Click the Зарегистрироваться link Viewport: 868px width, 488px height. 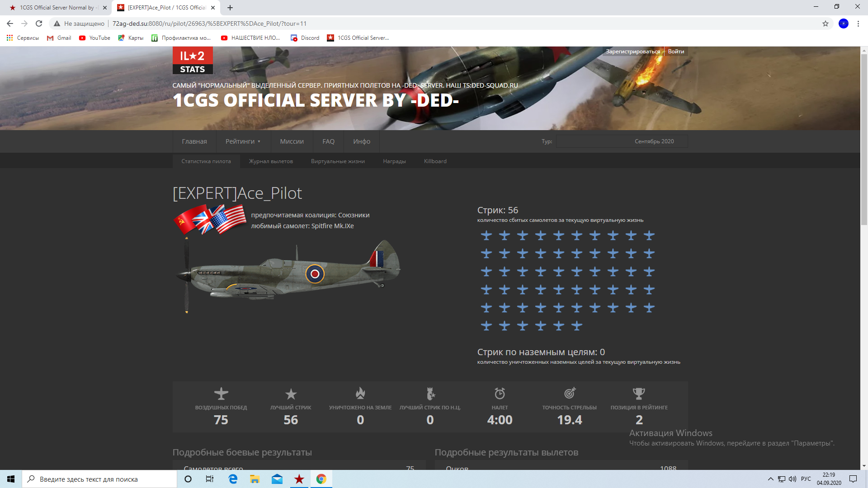point(632,52)
